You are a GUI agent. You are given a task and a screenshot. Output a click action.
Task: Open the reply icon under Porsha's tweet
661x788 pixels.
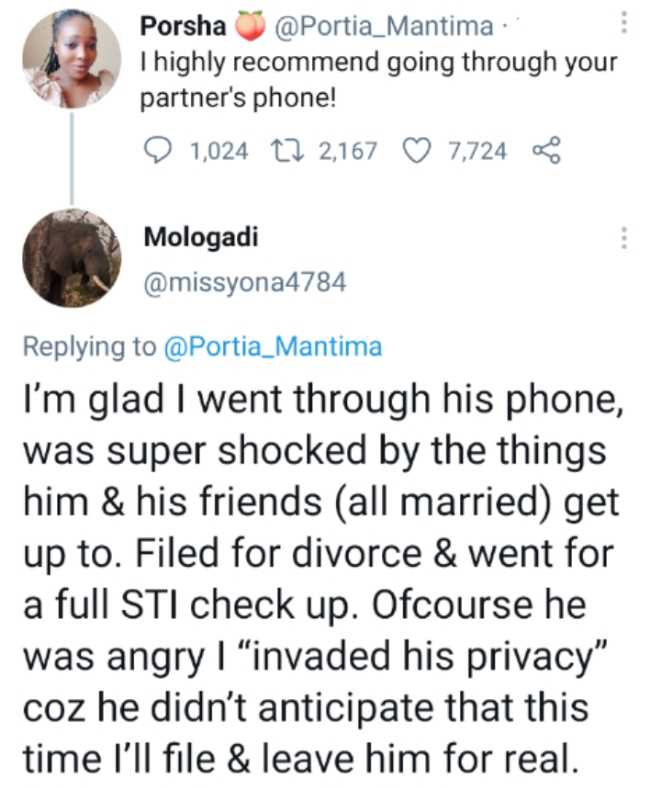[160, 151]
